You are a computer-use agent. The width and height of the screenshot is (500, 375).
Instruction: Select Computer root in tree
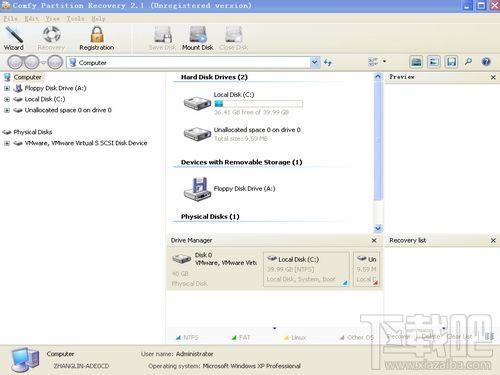point(27,77)
